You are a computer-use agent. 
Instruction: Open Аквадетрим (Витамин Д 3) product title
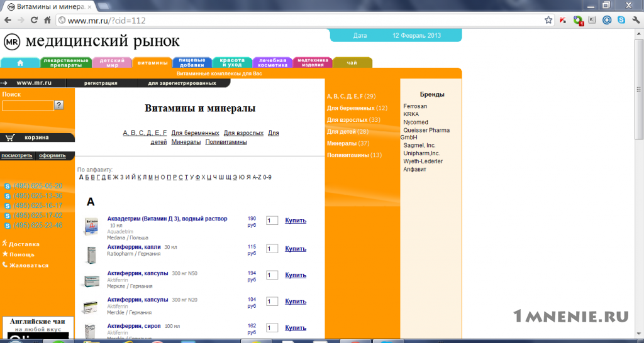click(x=167, y=219)
